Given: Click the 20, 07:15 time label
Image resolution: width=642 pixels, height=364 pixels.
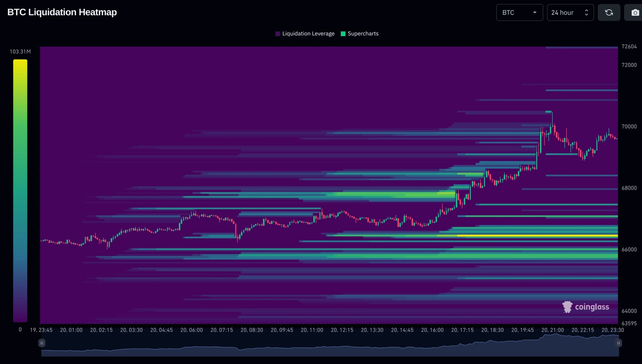Looking at the screenshot, I should 222,330.
